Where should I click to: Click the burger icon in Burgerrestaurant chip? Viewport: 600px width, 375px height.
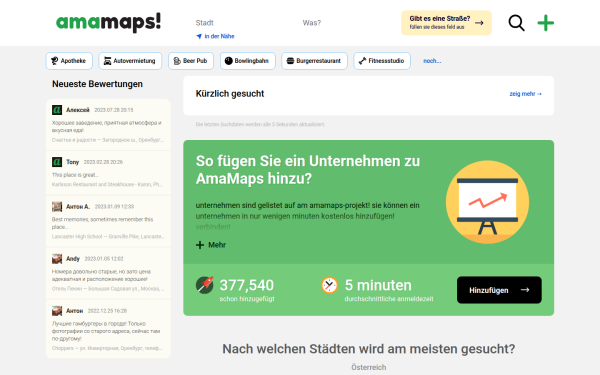[290, 61]
